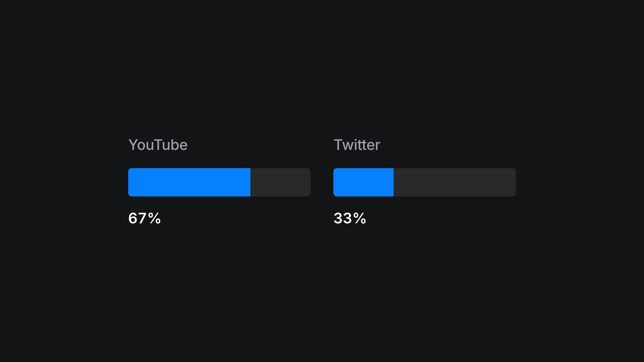Click the rounded left end of YouTube bar
This screenshot has width=644, height=362.
point(130,182)
